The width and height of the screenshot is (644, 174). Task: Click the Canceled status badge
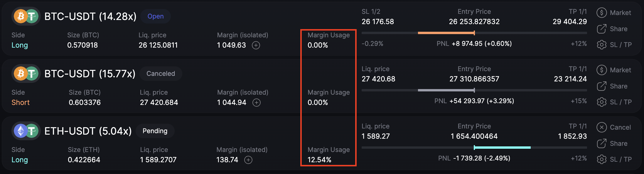(x=161, y=74)
